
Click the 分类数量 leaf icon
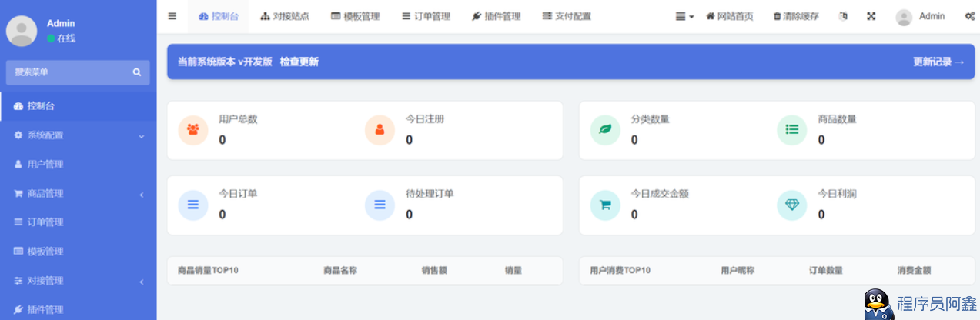tap(605, 130)
